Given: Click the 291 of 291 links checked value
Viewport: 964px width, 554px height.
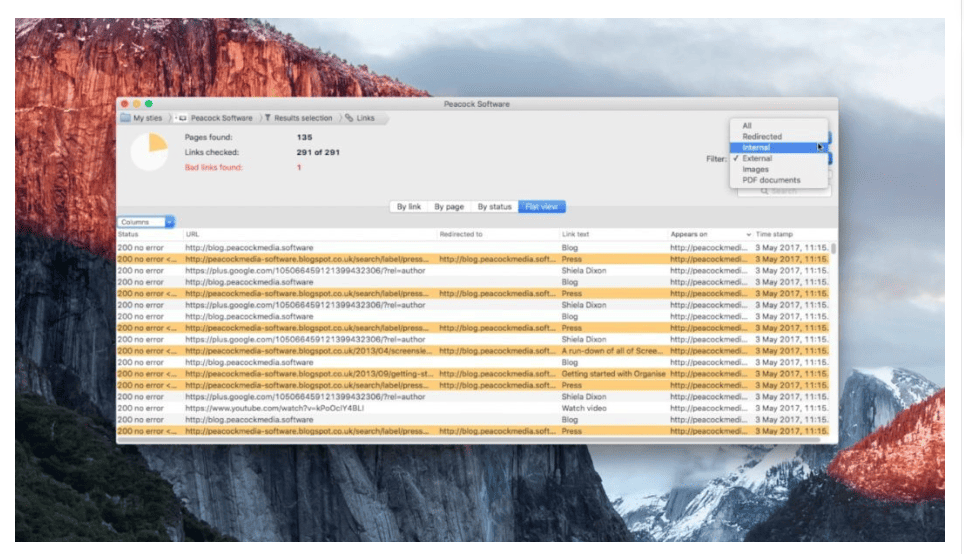Looking at the screenshot, I should (x=318, y=152).
